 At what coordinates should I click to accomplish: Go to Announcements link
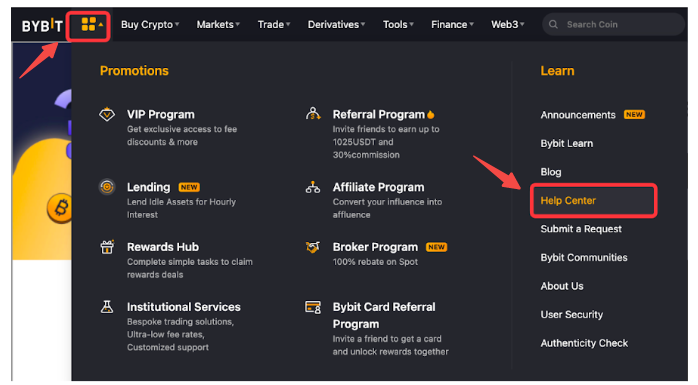[578, 115]
